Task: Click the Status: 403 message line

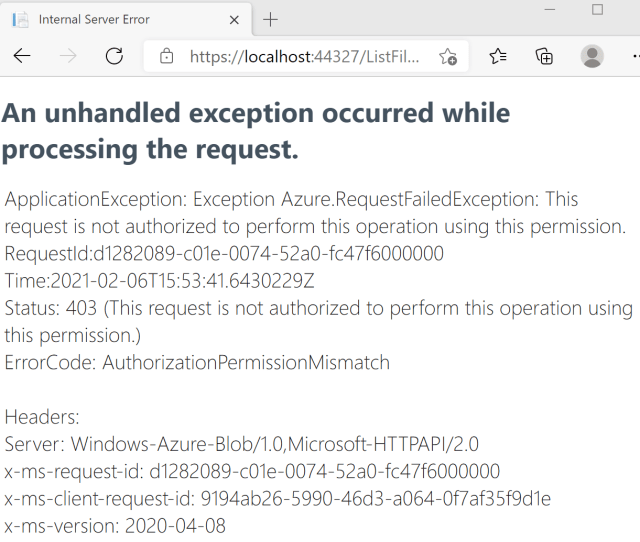Action: click(318, 308)
